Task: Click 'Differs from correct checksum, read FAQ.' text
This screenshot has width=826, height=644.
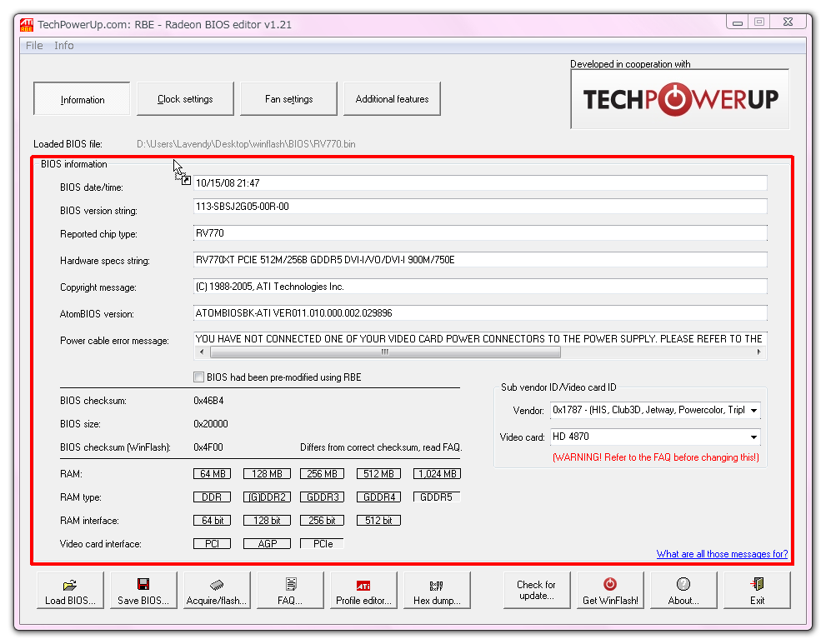Action: 381,447
